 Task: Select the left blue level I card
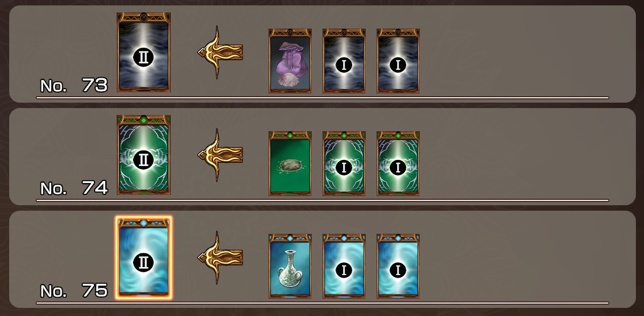coord(344,266)
